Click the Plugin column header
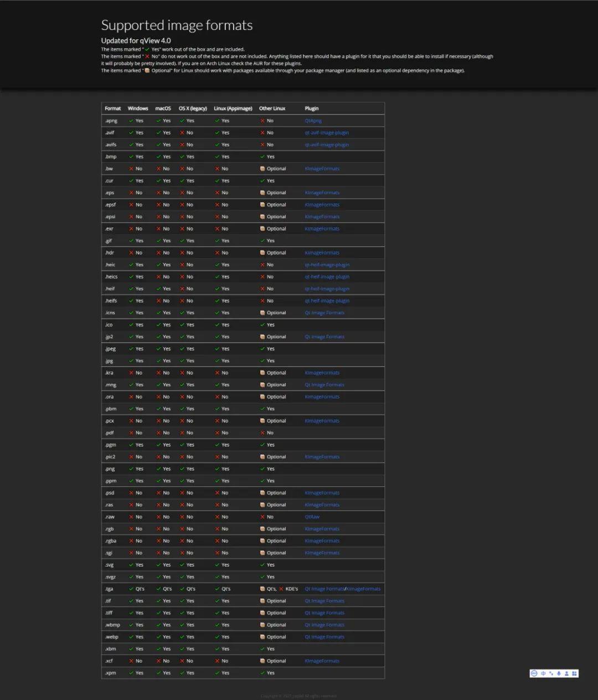The height and width of the screenshot is (700, 598). click(312, 108)
